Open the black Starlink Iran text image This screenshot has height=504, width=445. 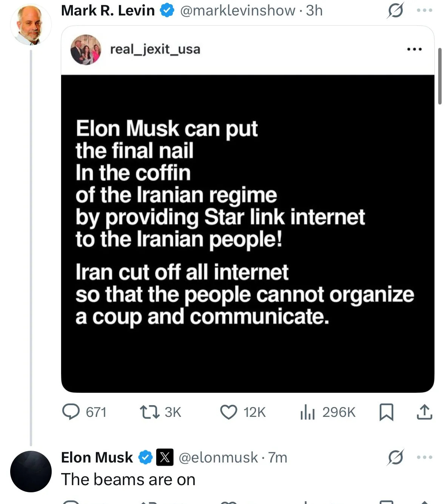coord(248,234)
